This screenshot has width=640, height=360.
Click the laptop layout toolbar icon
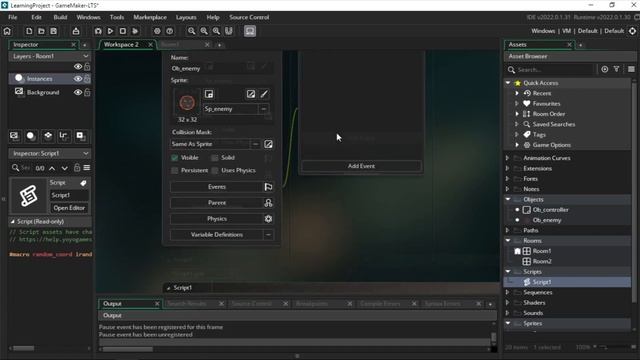[250, 31]
